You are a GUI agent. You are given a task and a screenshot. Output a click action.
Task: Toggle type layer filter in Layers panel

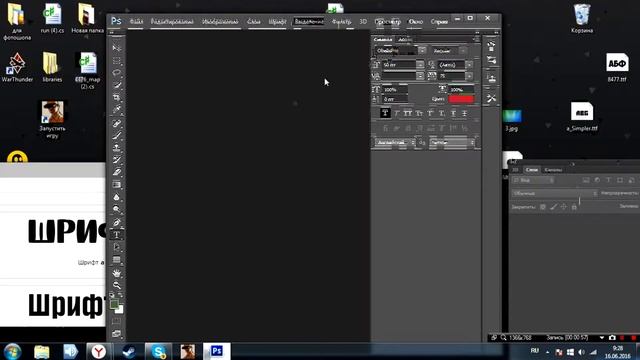point(608,180)
